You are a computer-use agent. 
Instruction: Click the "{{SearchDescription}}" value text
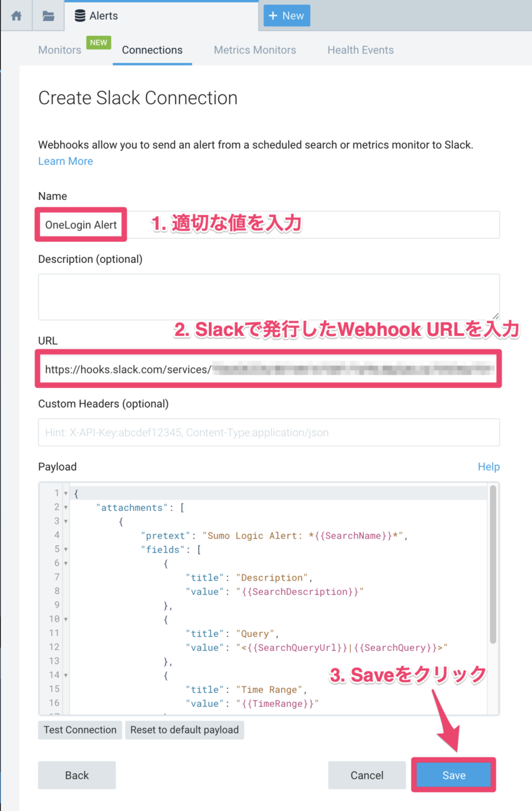click(300, 591)
